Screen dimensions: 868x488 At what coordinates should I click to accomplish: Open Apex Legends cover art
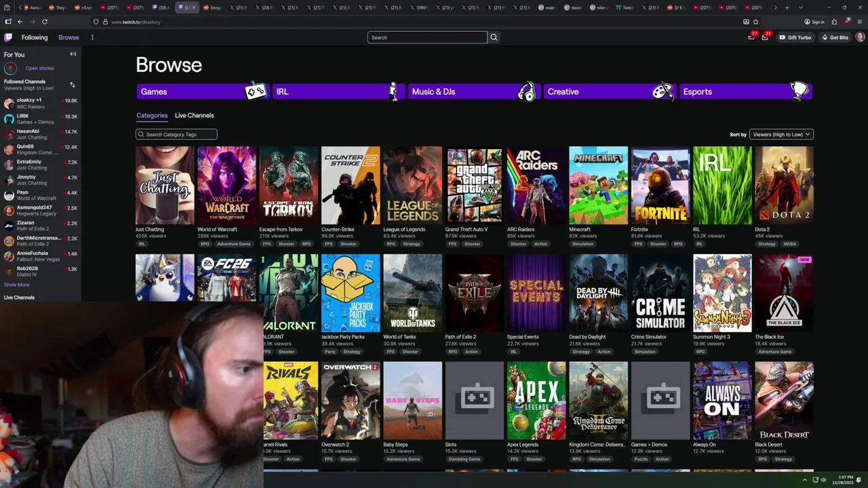coord(536,401)
